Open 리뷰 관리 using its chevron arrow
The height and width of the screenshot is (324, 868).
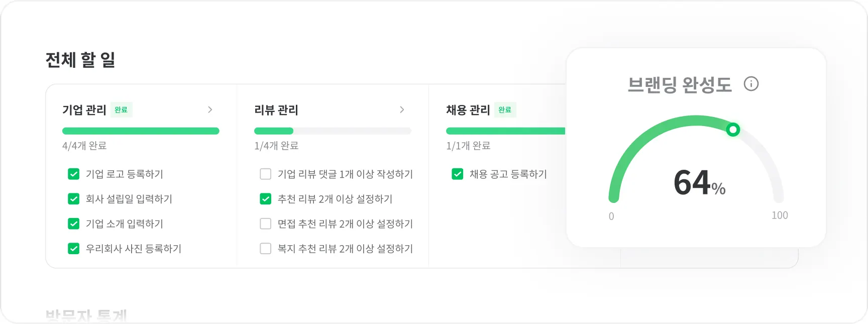(x=402, y=110)
